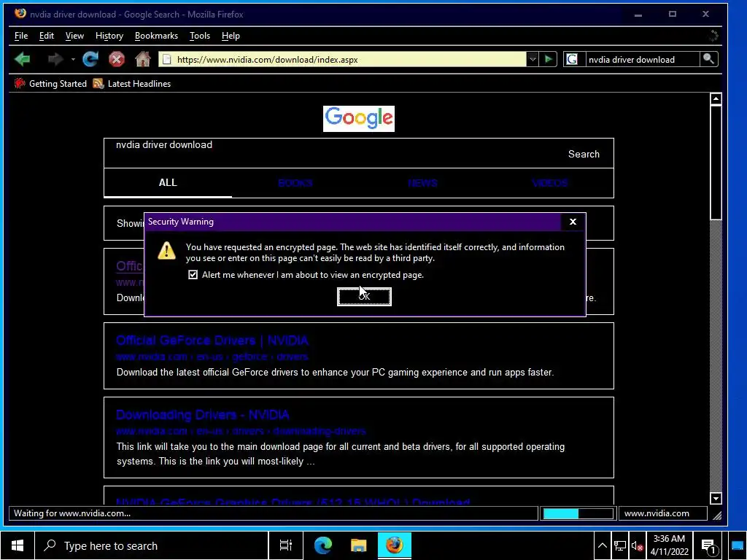Click the www.nvidia.com status bar domain
The image size is (747, 560).
point(657,513)
